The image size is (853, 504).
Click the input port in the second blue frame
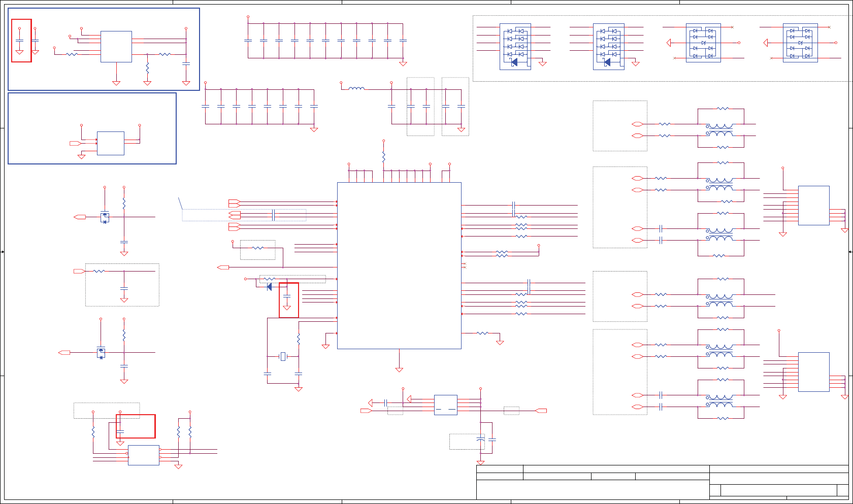coord(75,143)
